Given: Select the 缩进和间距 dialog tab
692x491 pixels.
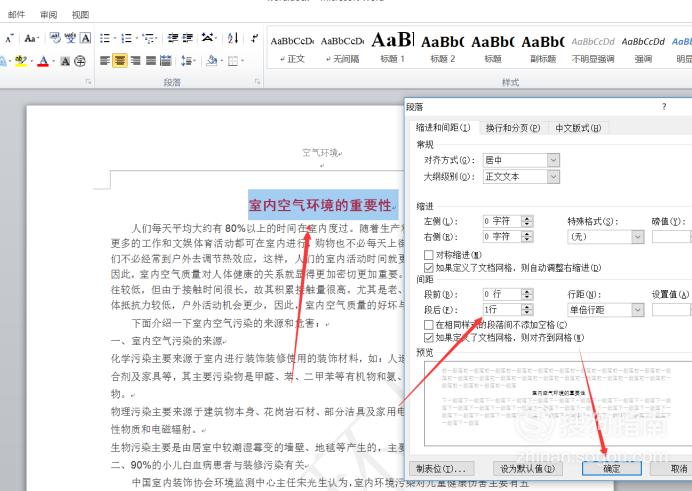Looking at the screenshot, I should coord(443,127).
